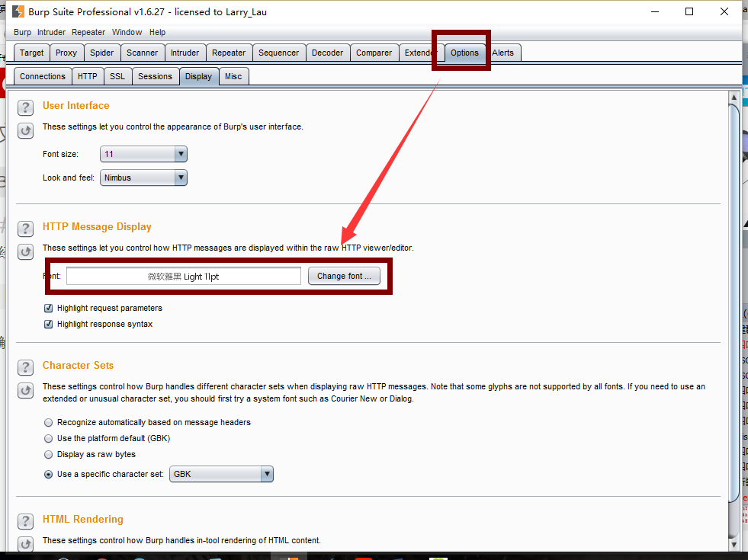Viewport: 748px width, 560px height.
Task: Open the Window menu
Action: pos(127,33)
